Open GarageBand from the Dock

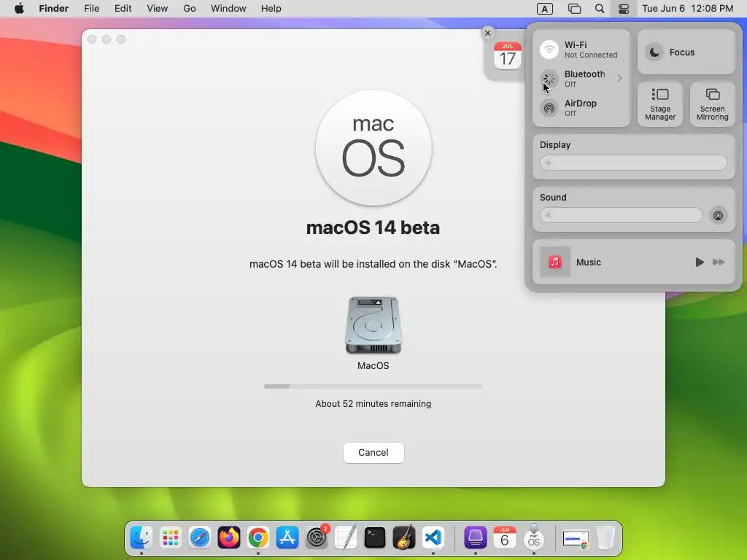click(x=404, y=538)
